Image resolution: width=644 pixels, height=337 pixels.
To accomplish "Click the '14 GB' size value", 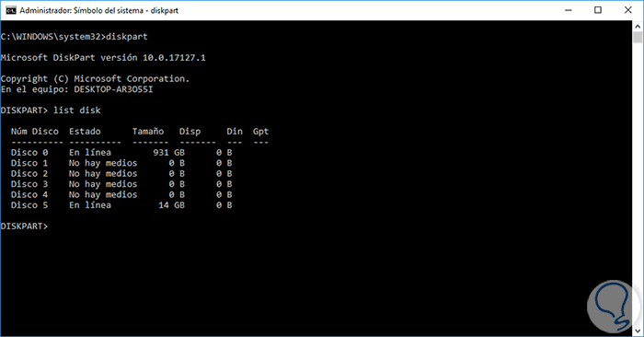I will (172, 205).
